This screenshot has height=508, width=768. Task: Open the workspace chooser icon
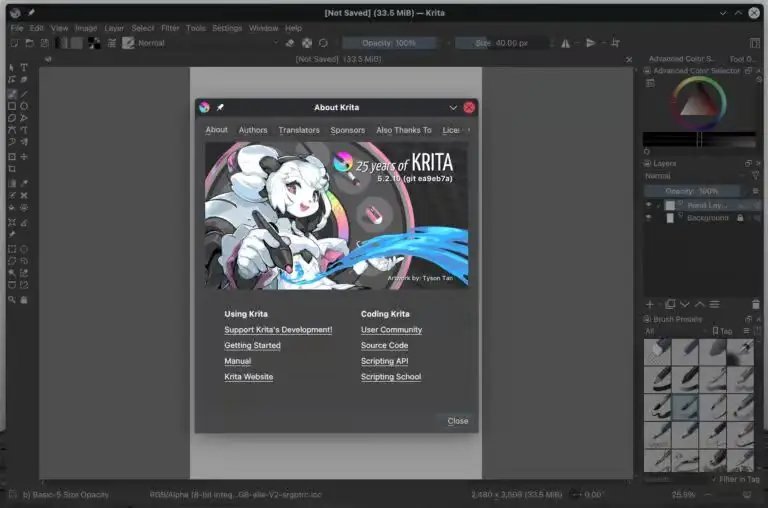coord(755,43)
